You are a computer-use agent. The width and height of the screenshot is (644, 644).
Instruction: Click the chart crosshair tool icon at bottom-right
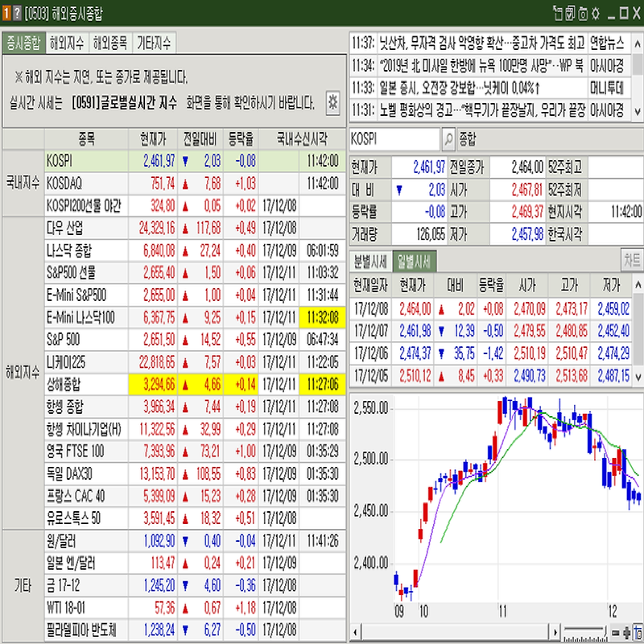[638, 630]
